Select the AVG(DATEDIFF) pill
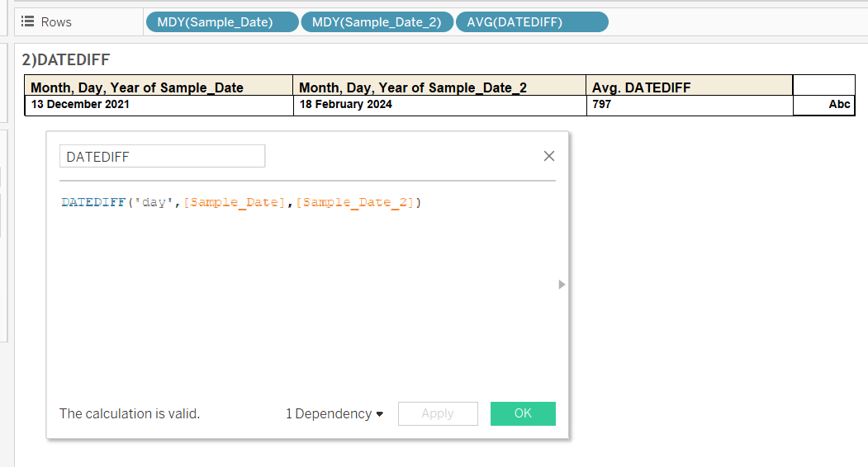 click(x=532, y=22)
